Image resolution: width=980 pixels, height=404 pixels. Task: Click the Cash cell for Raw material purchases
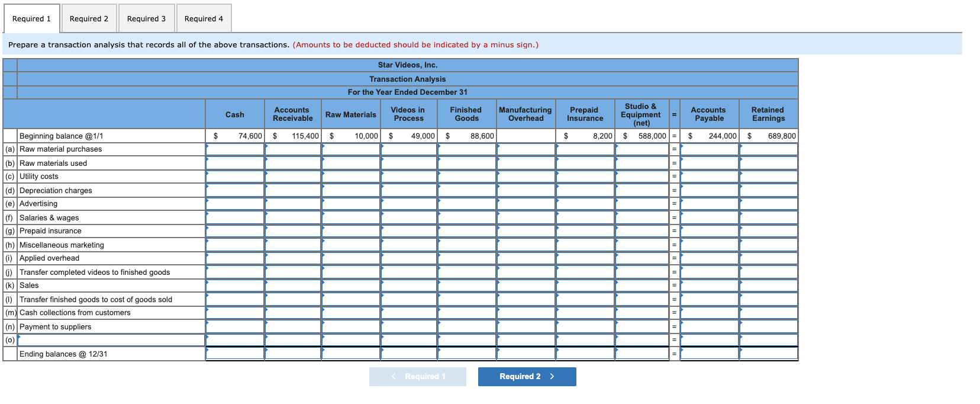pyautogui.click(x=235, y=149)
